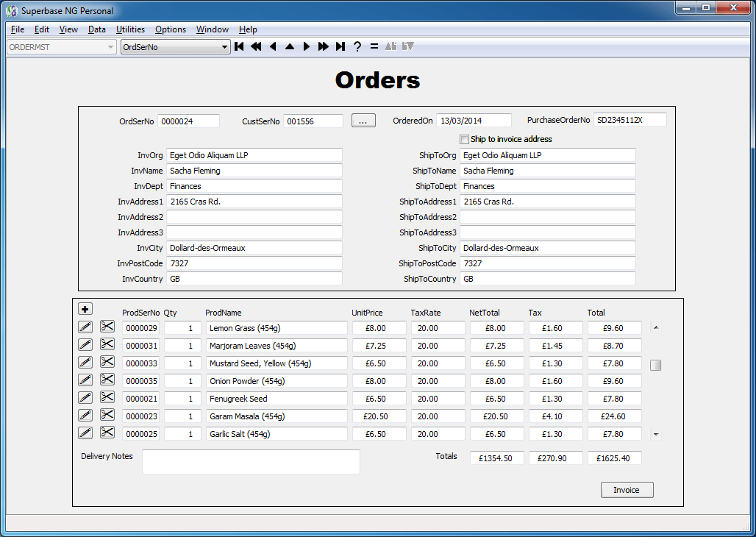This screenshot has height=537, width=756.
Task: Edit the Lemon Grass row using its pencil icon
Action: tap(85, 327)
